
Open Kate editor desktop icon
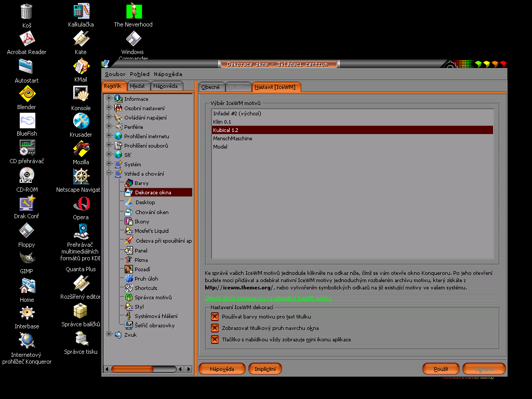tap(81, 38)
